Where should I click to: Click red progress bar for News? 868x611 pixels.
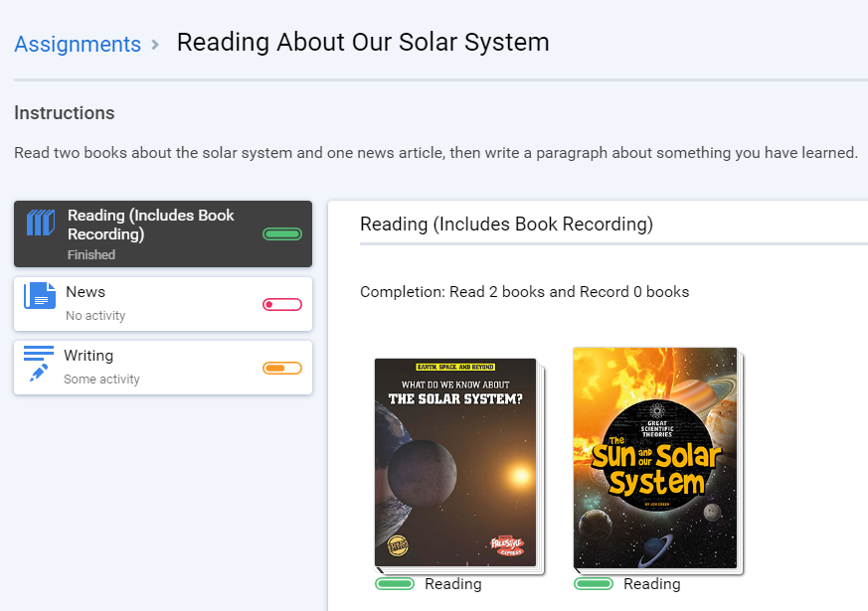click(282, 304)
